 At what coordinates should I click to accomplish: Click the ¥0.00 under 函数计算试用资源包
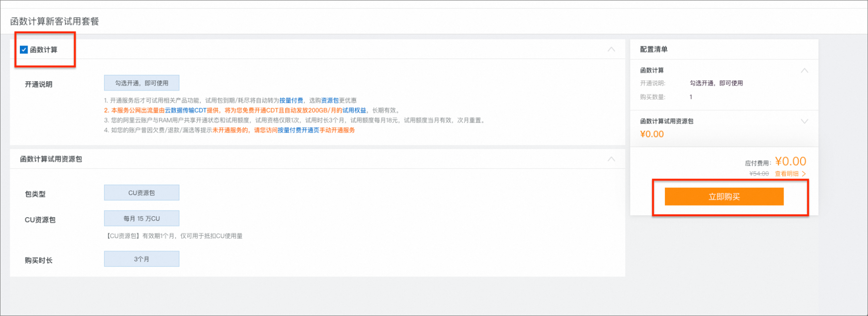[652, 134]
